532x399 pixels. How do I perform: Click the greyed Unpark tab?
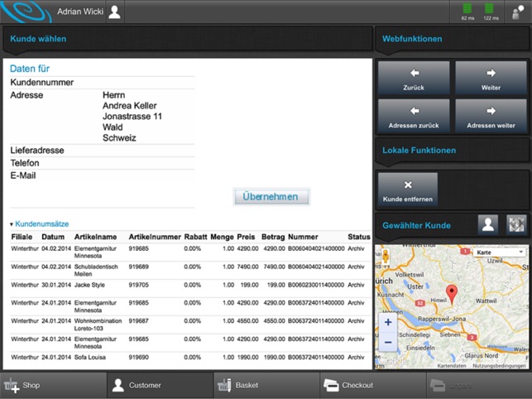tap(479, 386)
